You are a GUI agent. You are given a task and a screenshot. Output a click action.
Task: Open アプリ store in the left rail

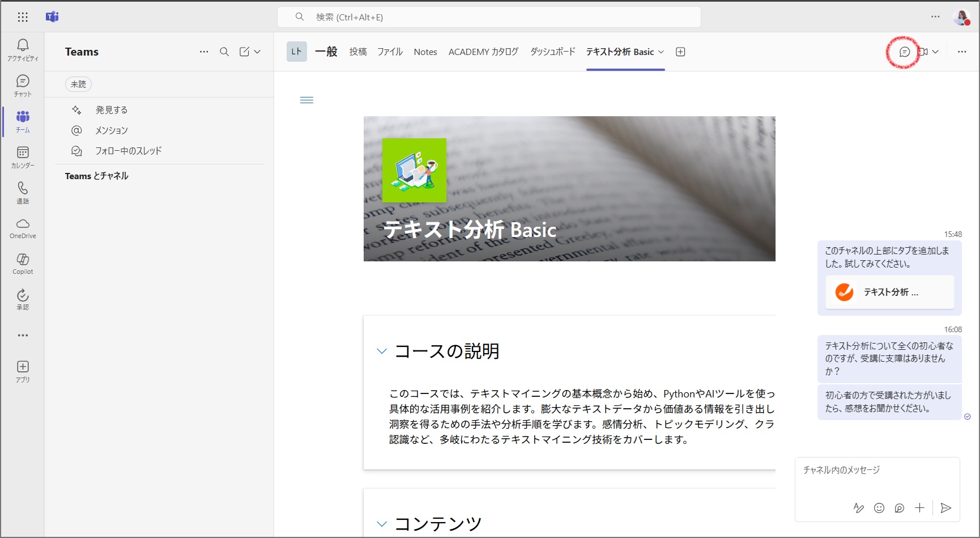pyautogui.click(x=23, y=372)
